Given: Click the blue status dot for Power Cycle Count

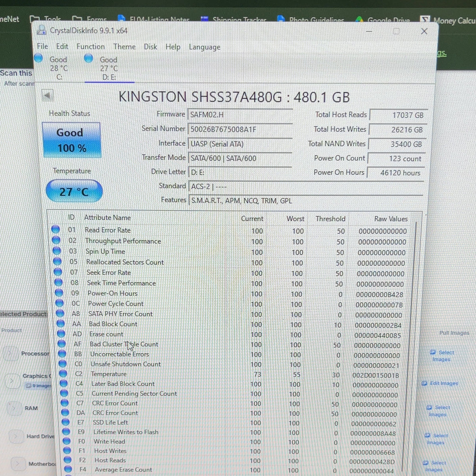Looking at the screenshot, I should coord(59,303).
